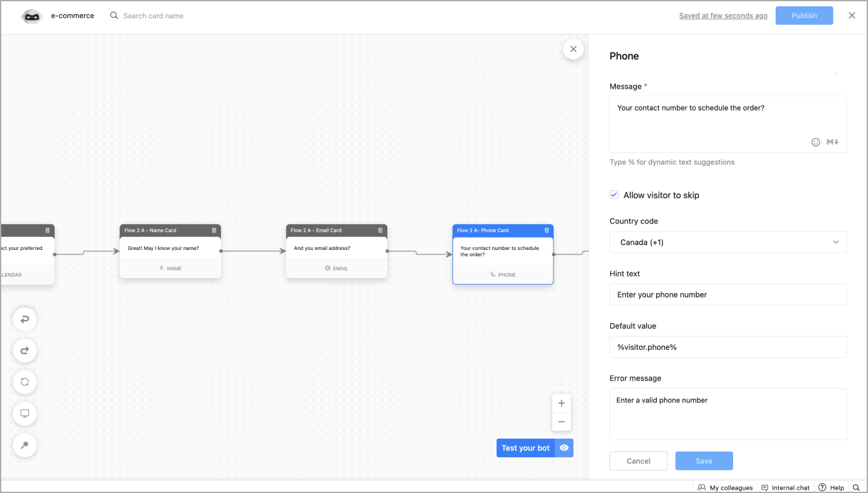Uncheck Allow visitor to skip checkbox
868x493 pixels.
coord(614,195)
